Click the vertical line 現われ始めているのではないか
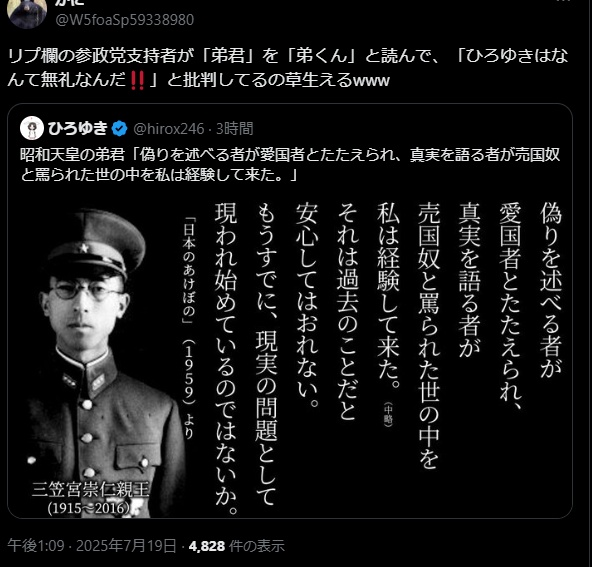Screen dimensions: 592x567 (227, 359)
